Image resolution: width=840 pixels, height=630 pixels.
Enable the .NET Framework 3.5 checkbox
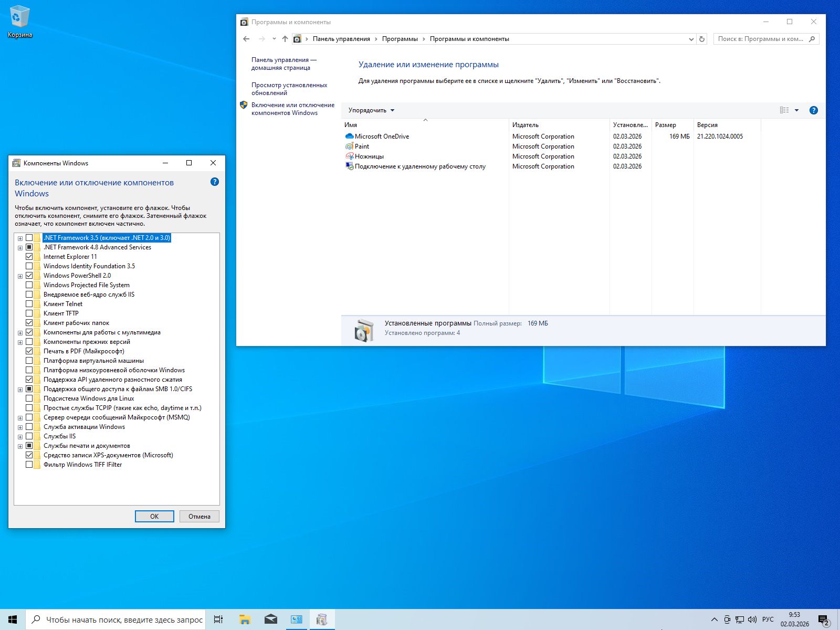tap(29, 237)
